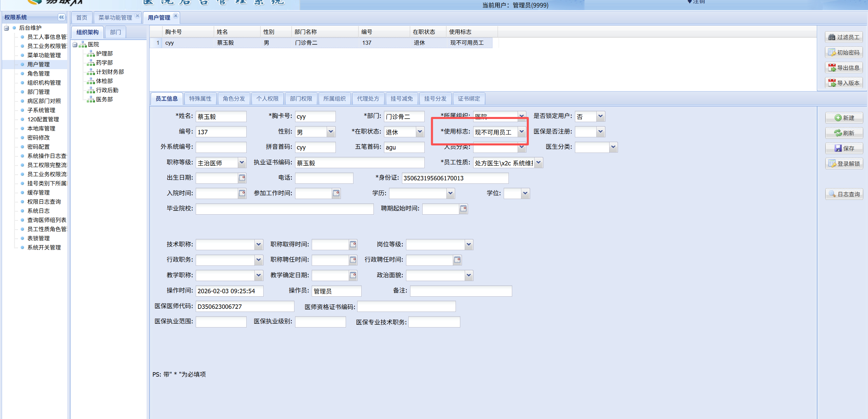Open the 使用标志 dropdown arrow

[522, 132]
